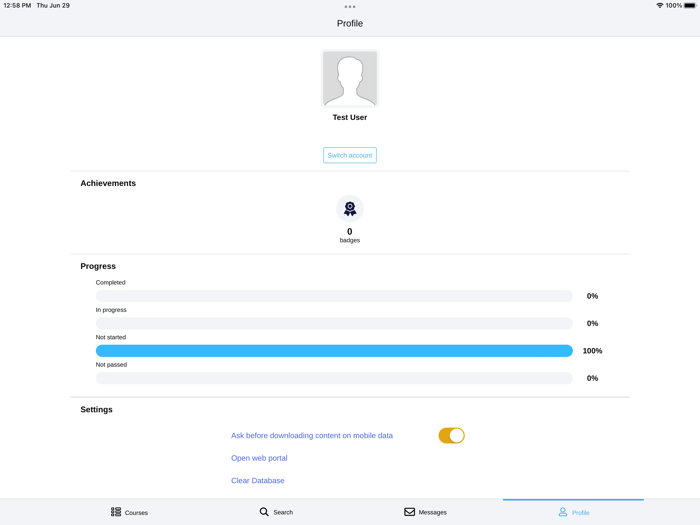This screenshot has height=525, width=700.
Task: Click the In progress progress bar
Action: click(x=334, y=323)
